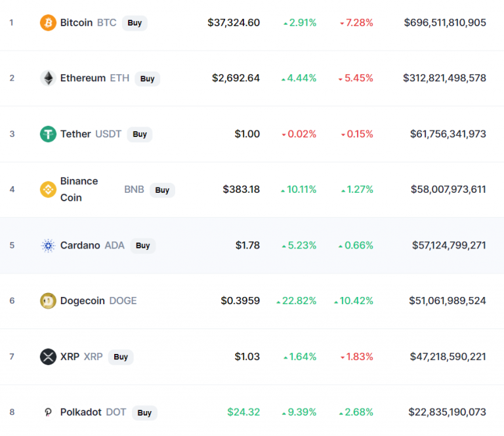Click Bitcoin price $37,324.60

234,23
